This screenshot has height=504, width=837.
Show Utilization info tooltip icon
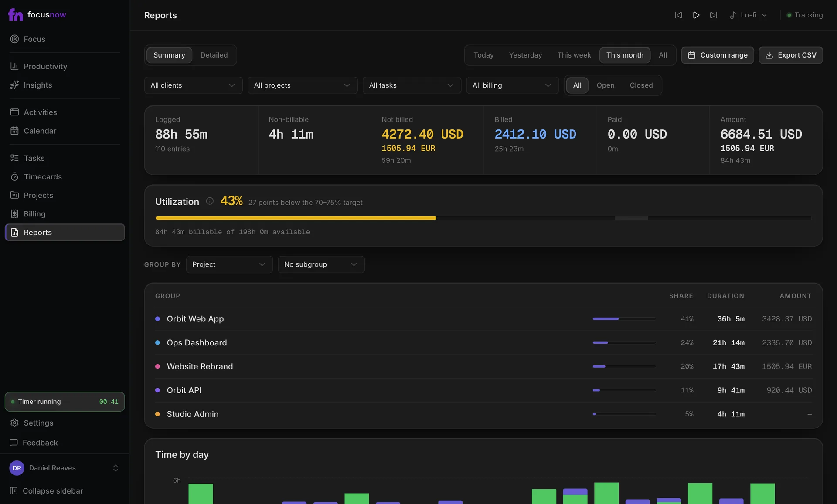point(210,201)
